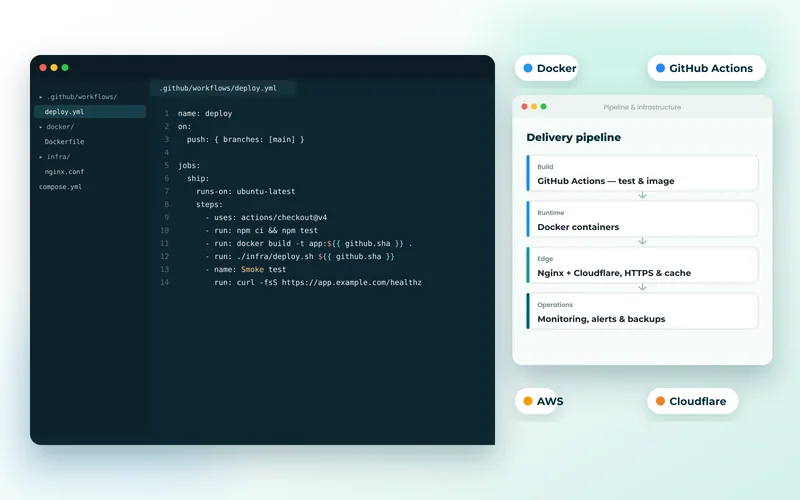Click the Delivery pipeline heading
Screen dimensions: 800x500
[x=573, y=137]
